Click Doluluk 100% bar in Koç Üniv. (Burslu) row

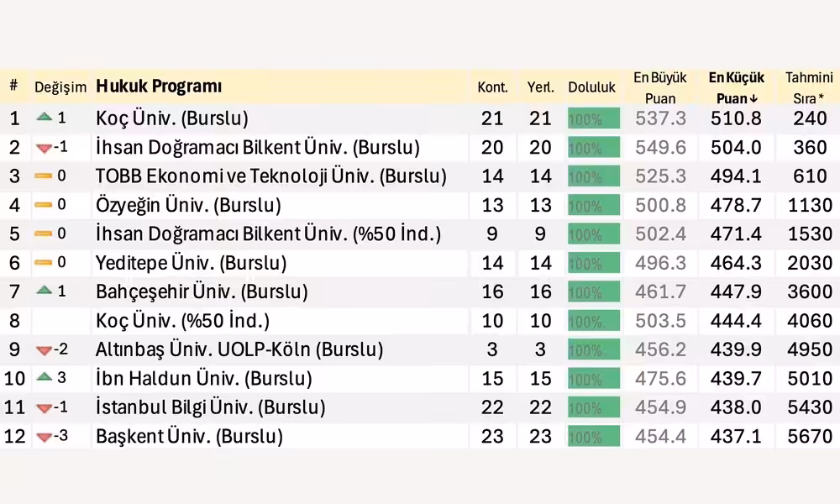[593, 118]
